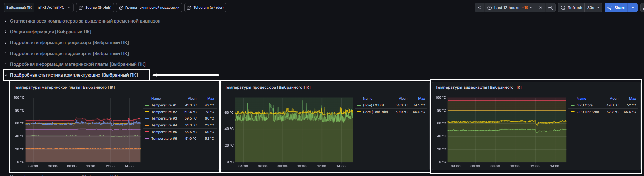Click panel title Температуры процессора
This screenshot has width=644, height=176.
click(x=267, y=87)
